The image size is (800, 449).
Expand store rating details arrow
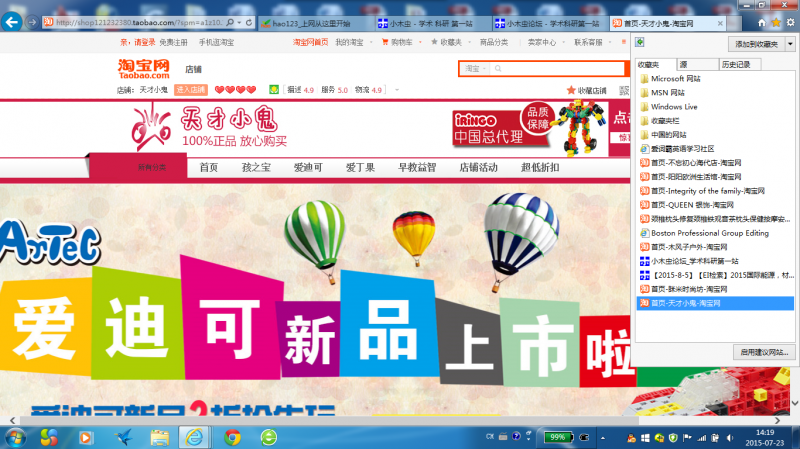(397, 90)
